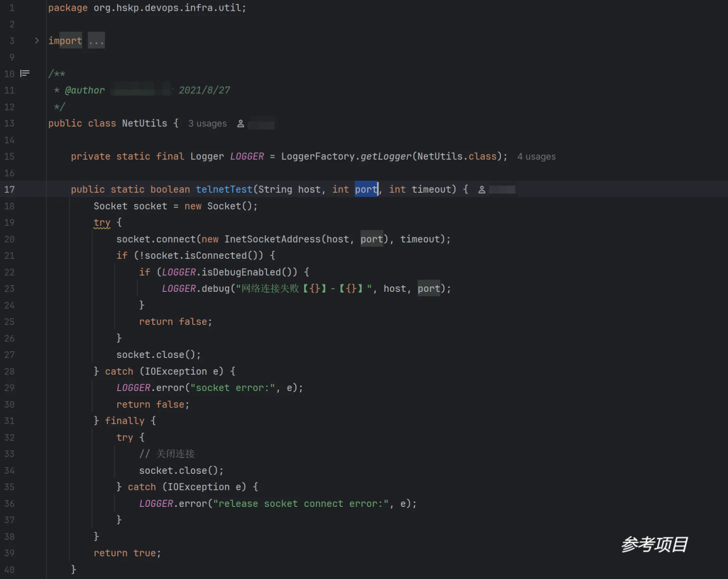Open the 3 usages hint for NetUtils
The image size is (728, 579).
[207, 124]
